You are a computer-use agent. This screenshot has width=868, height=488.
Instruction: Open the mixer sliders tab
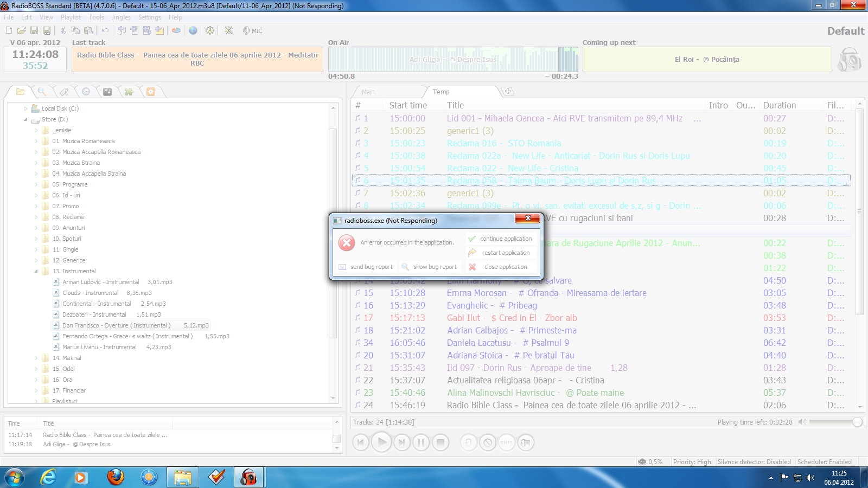[107, 92]
